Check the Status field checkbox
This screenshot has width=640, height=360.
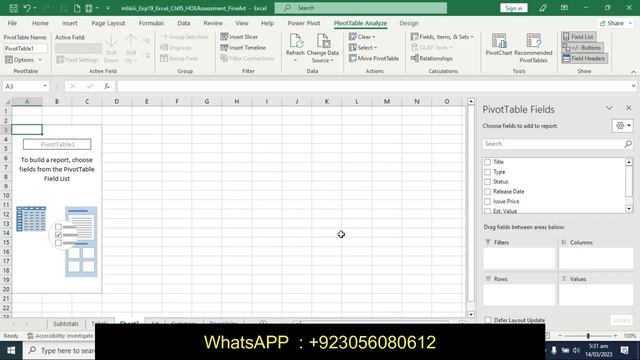coord(487,182)
